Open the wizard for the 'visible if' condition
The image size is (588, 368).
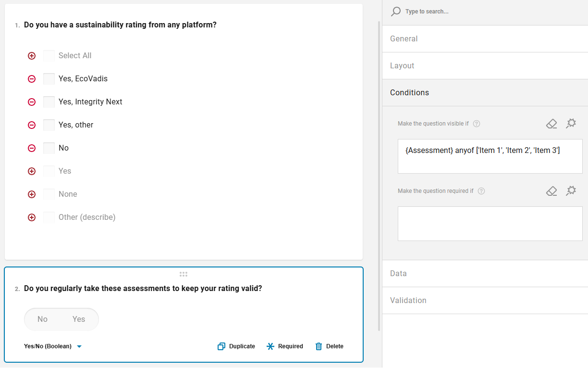click(571, 124)
